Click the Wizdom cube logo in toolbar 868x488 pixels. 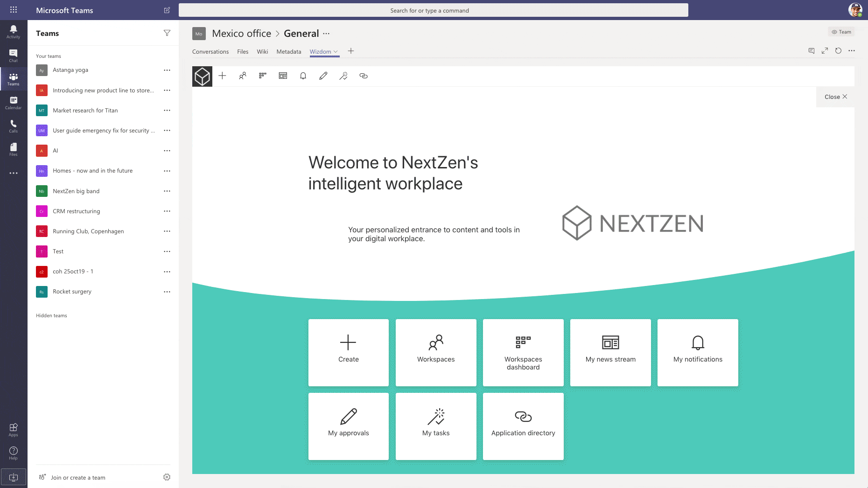coord(202,76)
